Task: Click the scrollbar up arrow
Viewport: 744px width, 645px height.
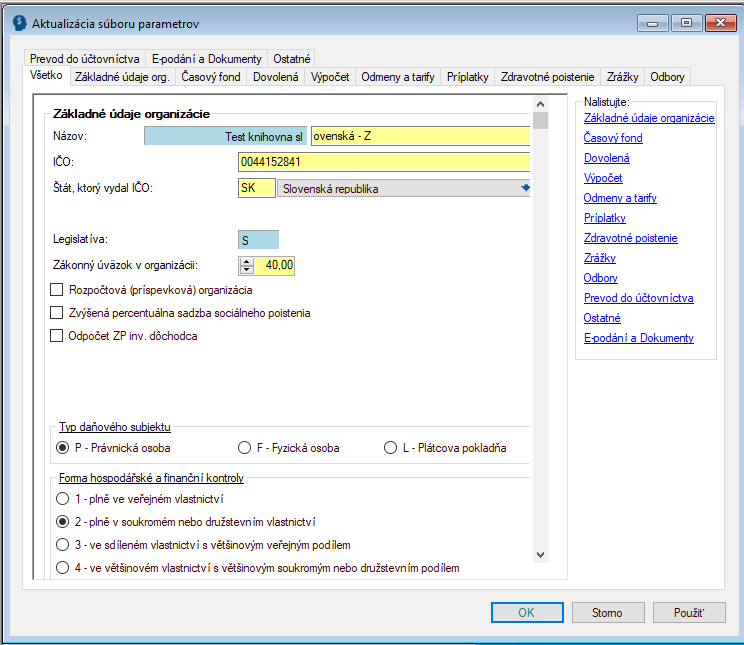Action: (x=540, y=103)
